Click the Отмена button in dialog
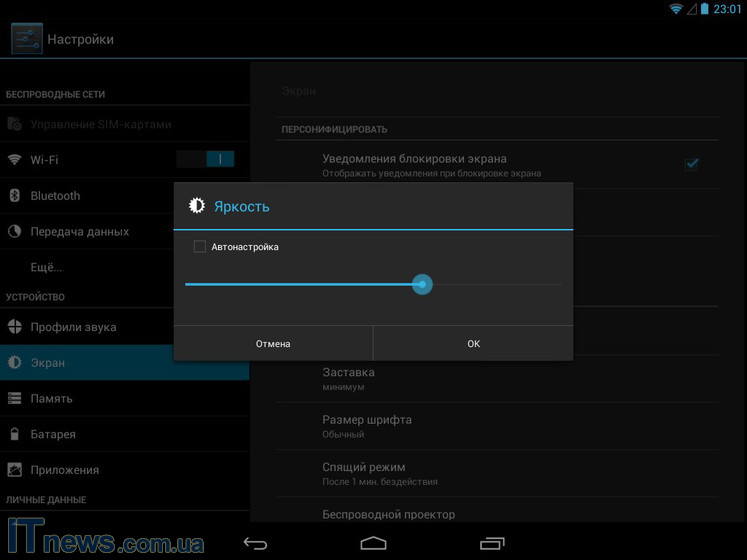The width and height of the screenshot is (747, 560). tap(273, 344)
